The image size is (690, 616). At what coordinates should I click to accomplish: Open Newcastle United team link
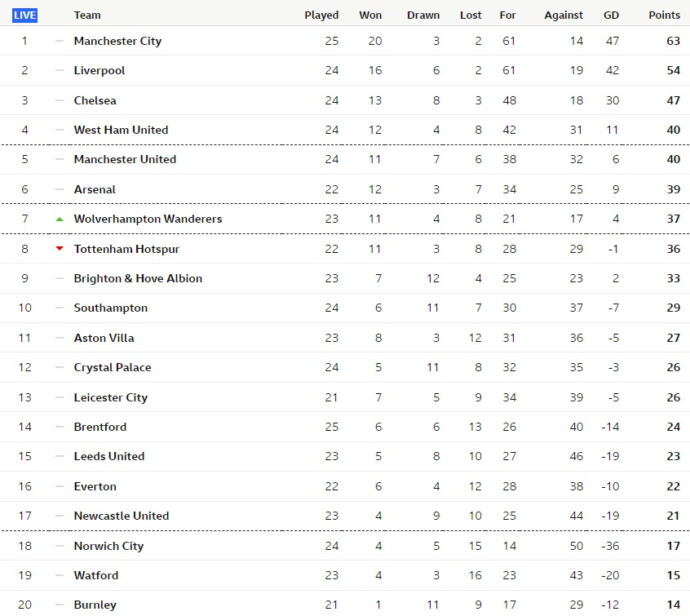pyautogui.click(x=122, y=516)
